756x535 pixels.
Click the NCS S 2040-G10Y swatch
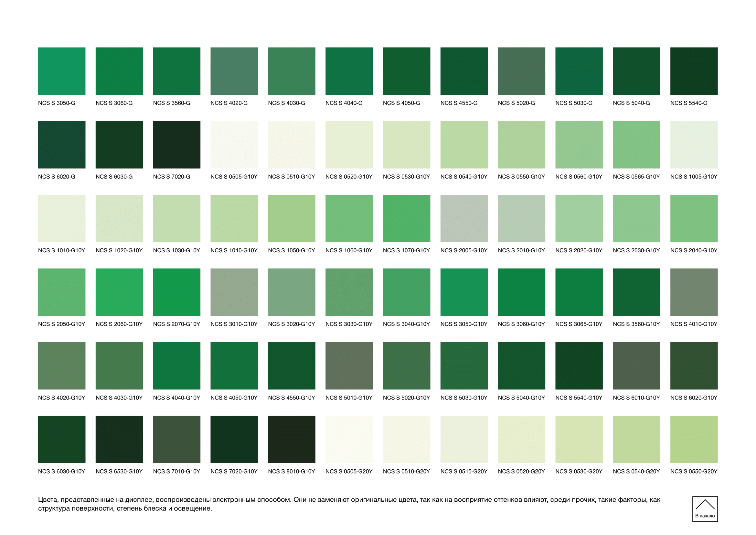click(694, 218)
